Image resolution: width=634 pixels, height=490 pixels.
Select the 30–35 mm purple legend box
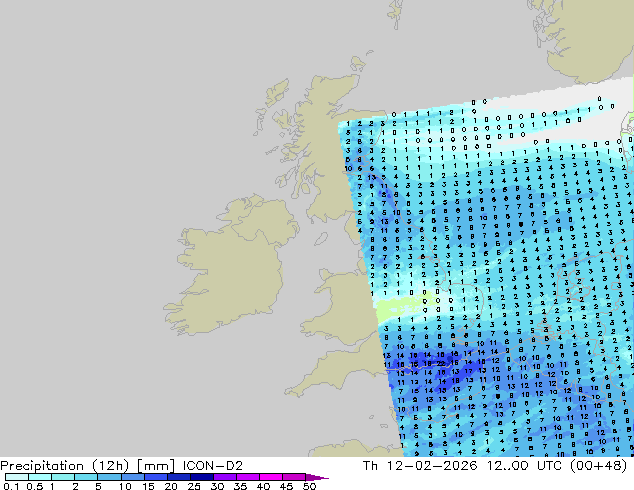click(x=224, y=477)
